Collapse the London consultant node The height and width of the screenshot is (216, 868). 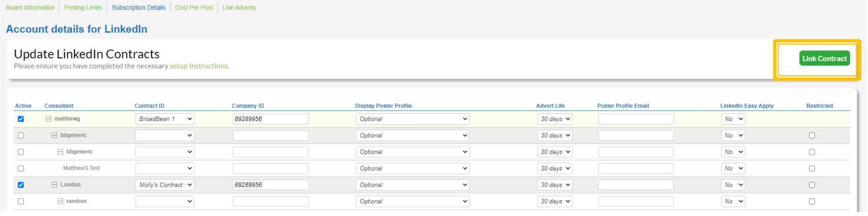click(x=55, y=185)
